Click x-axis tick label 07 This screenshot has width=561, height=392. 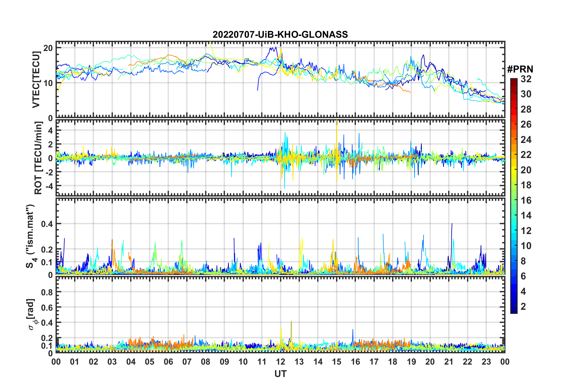tap(187, 362)
